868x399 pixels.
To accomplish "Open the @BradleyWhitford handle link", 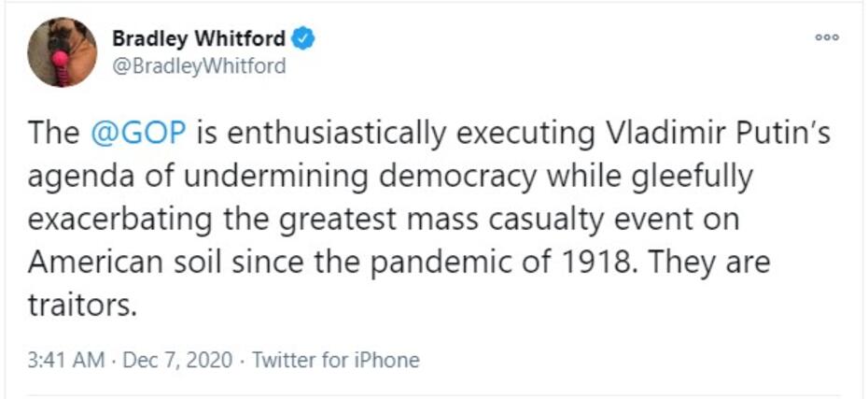I will click(x=198, y=66).
